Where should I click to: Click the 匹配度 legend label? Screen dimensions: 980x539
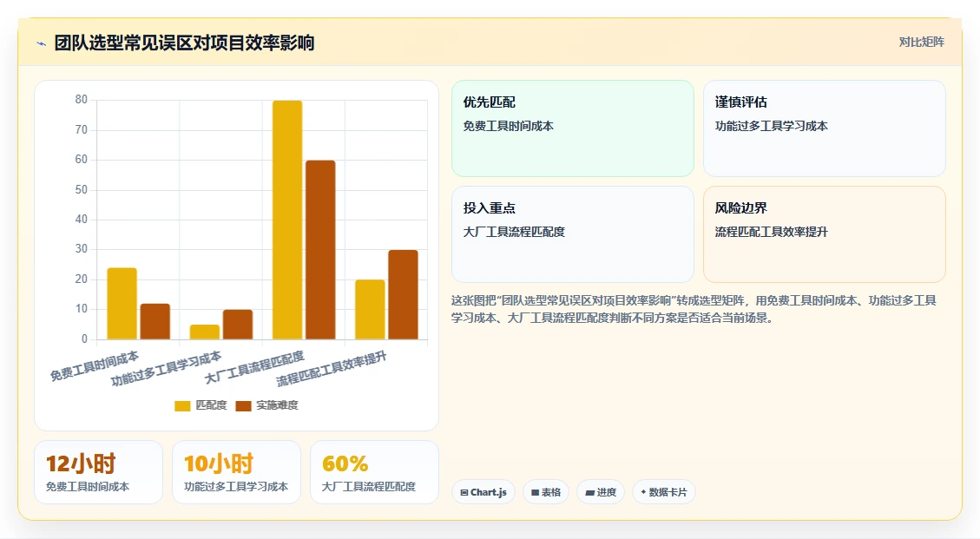[211, 405]
